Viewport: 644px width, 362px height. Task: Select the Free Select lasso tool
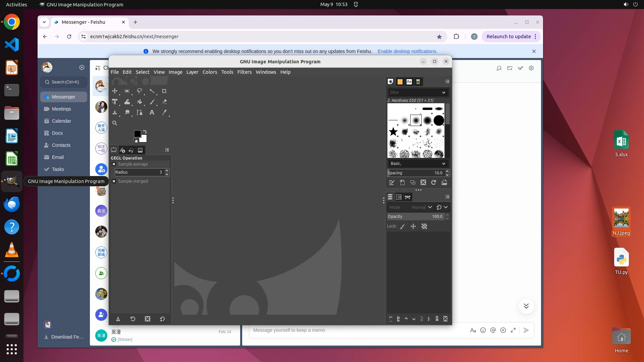click(x=140, y=91)
